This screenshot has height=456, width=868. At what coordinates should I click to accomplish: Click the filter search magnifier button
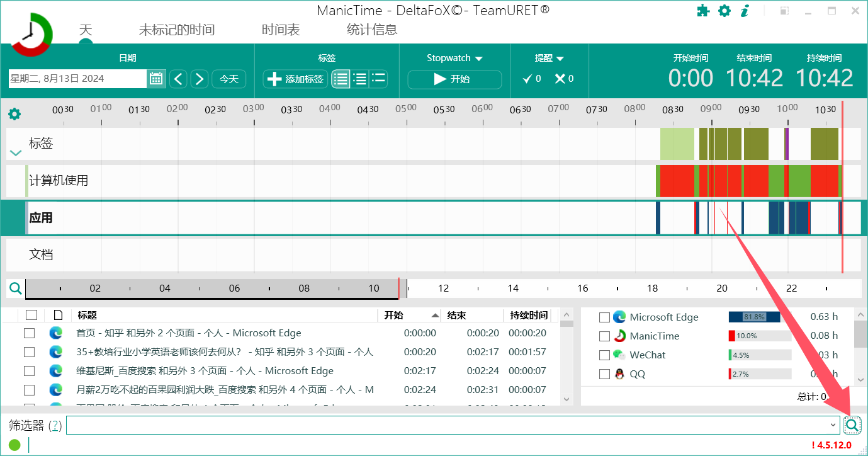point(852,425)
